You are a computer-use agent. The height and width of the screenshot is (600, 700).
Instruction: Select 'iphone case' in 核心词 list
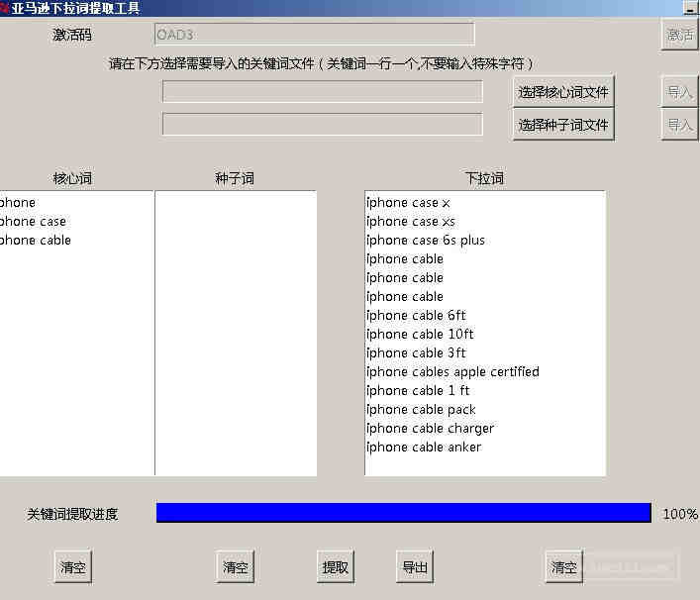[33, 222]
